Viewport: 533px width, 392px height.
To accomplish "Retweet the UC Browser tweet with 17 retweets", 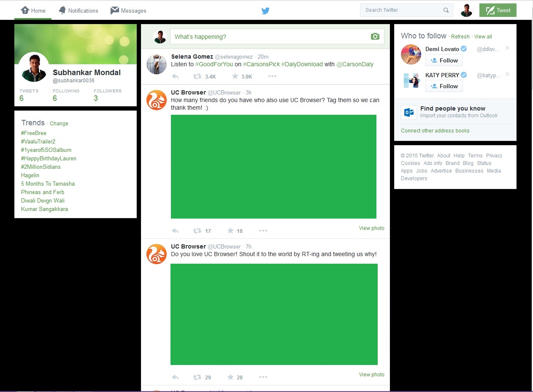I will [x=197, y=231].
